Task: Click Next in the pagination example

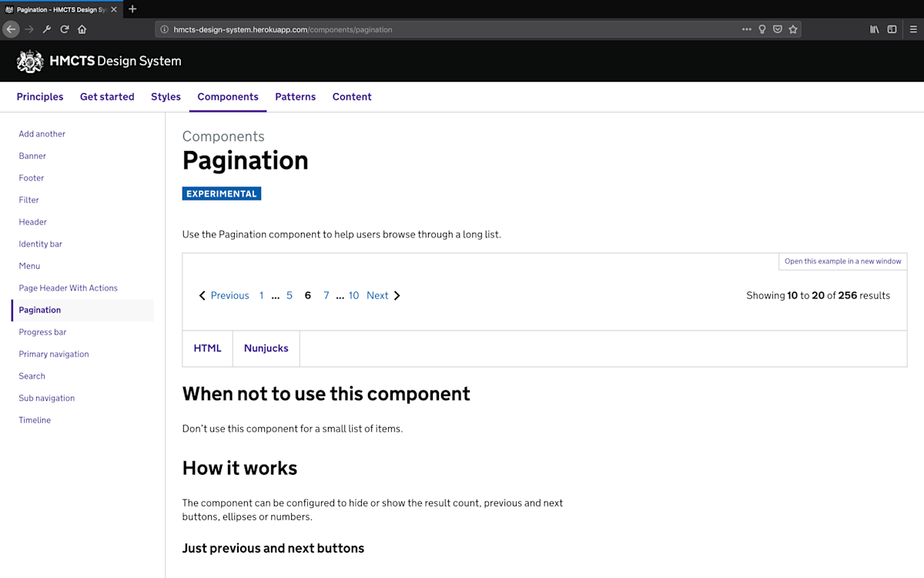Action: 383,295
